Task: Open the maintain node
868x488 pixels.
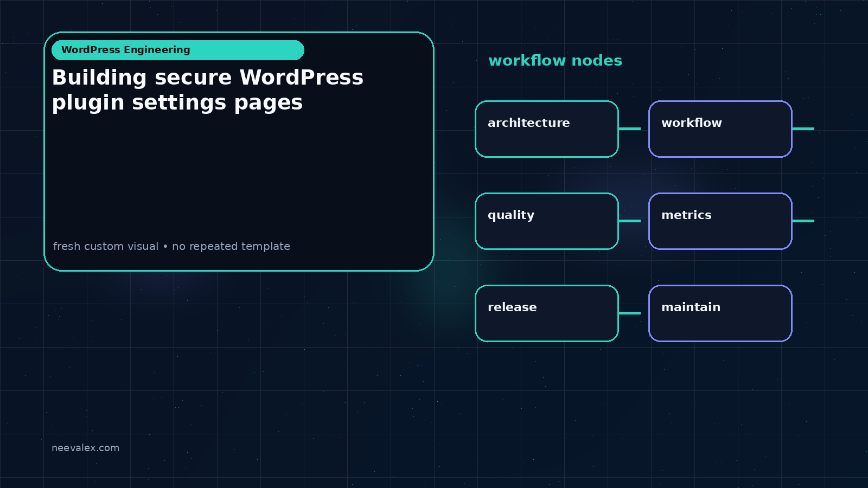Action: 720,313
